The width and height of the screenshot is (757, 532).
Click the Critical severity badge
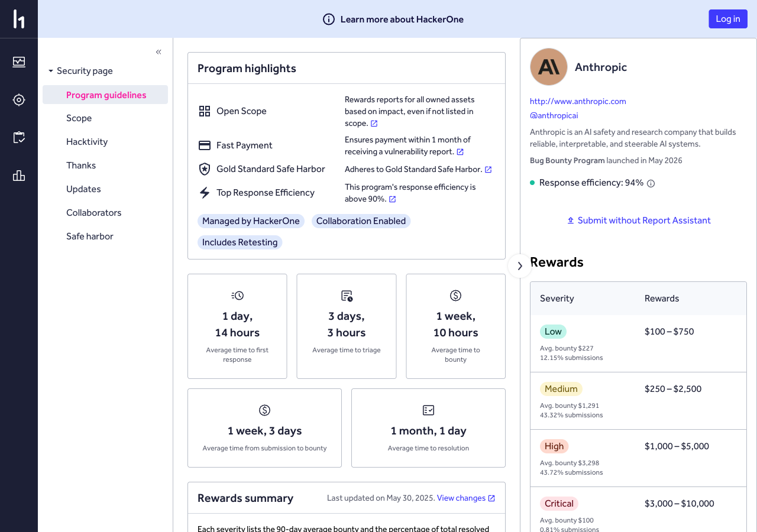(559, 504)
